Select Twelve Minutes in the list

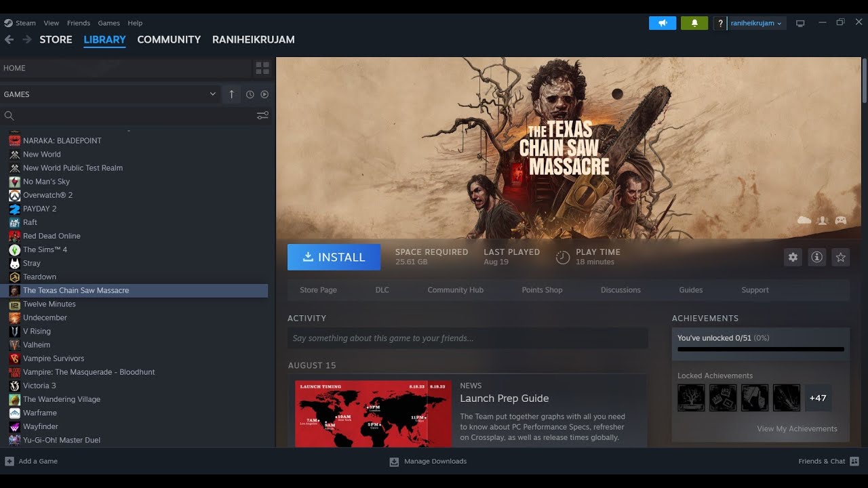click(49, 304)
